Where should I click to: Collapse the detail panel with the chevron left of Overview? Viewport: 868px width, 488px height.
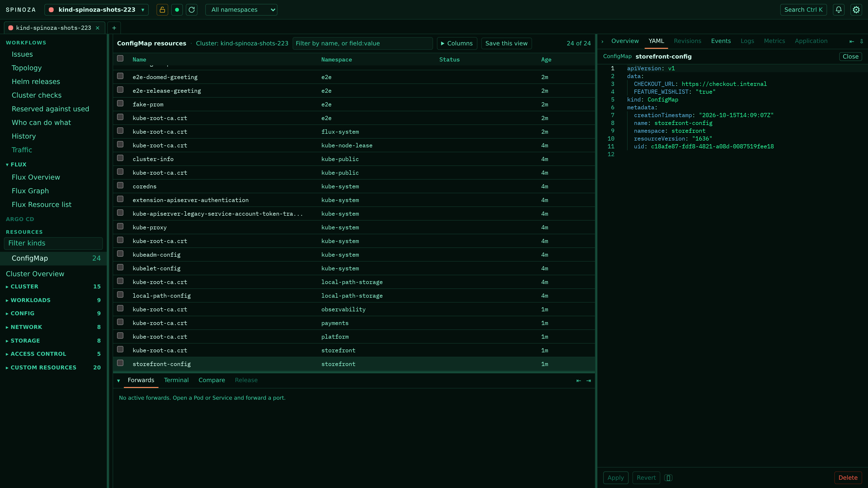(x=602, y=41)
